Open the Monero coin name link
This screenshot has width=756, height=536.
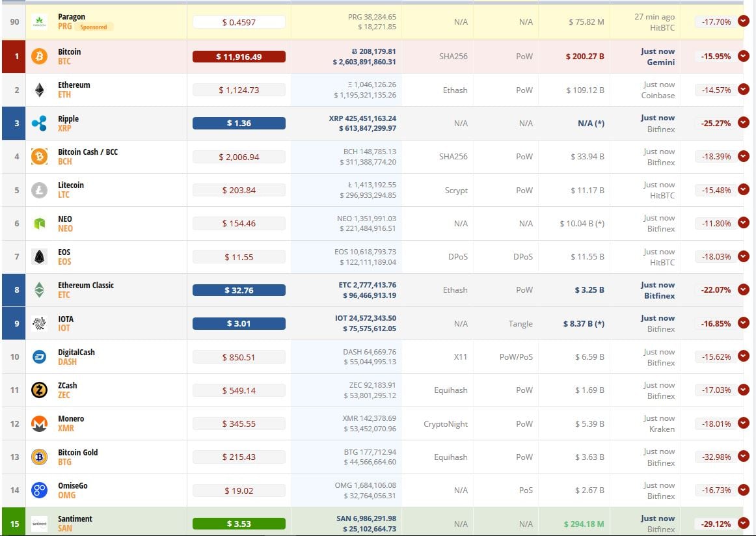(71, 419)
